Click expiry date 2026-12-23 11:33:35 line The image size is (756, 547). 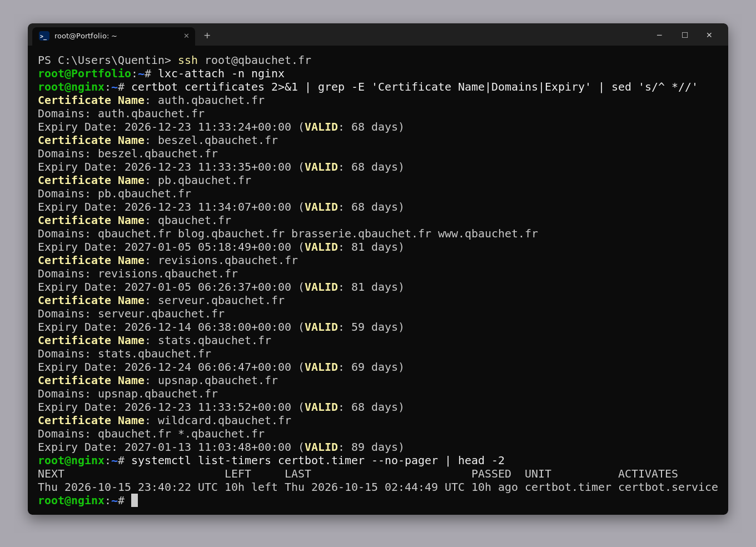click(x=221, y=167)
